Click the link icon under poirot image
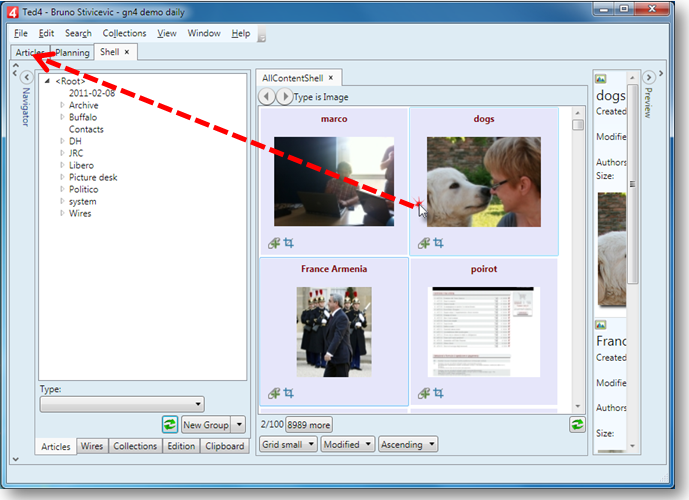Screen dimensions: 689x500 pos(424,393)
